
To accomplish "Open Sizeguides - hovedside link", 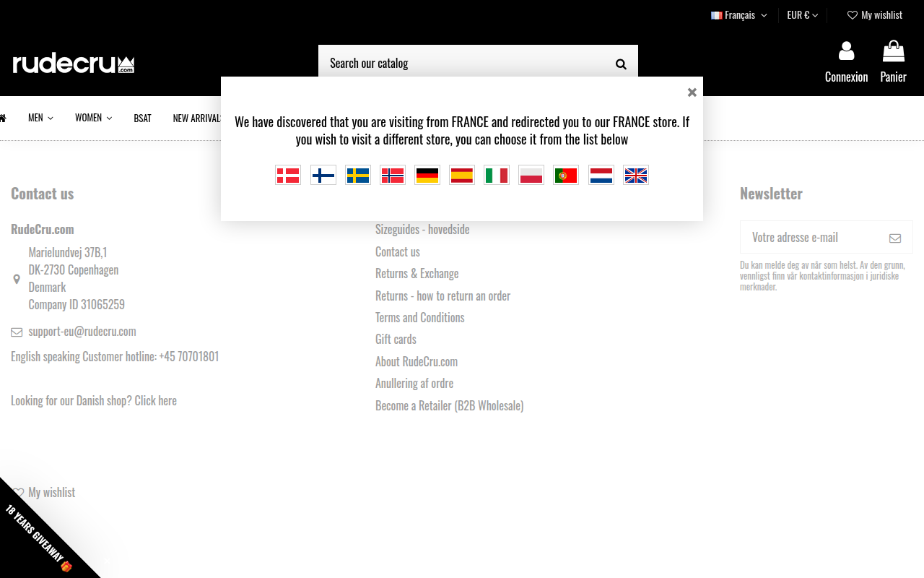I will coord(422,230).
